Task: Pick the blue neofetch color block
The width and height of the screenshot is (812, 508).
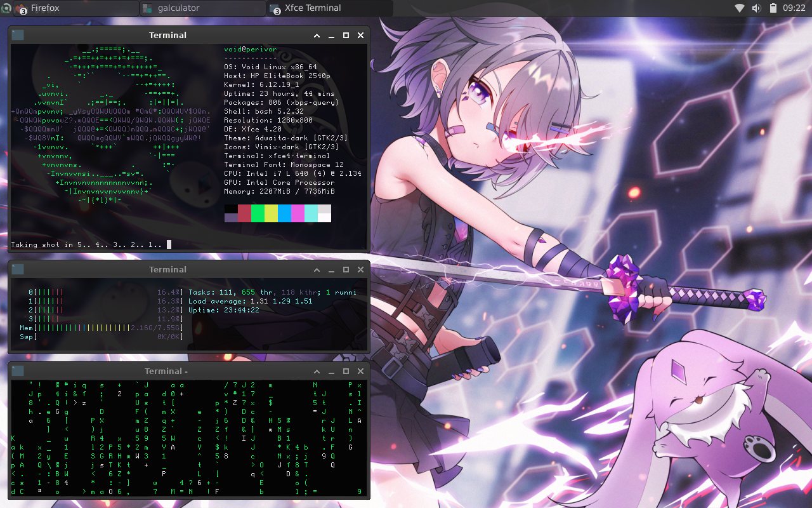Action: [x=284, y=213]
